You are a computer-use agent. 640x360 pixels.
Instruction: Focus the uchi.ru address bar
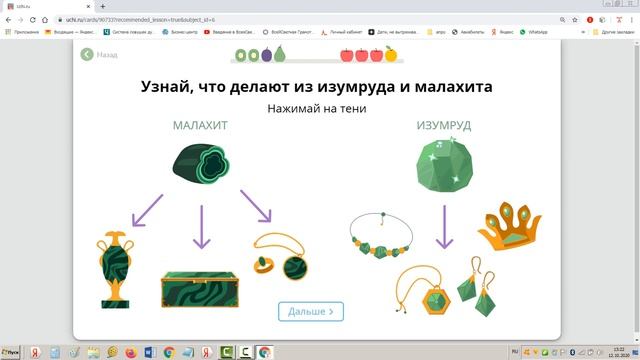306,20
